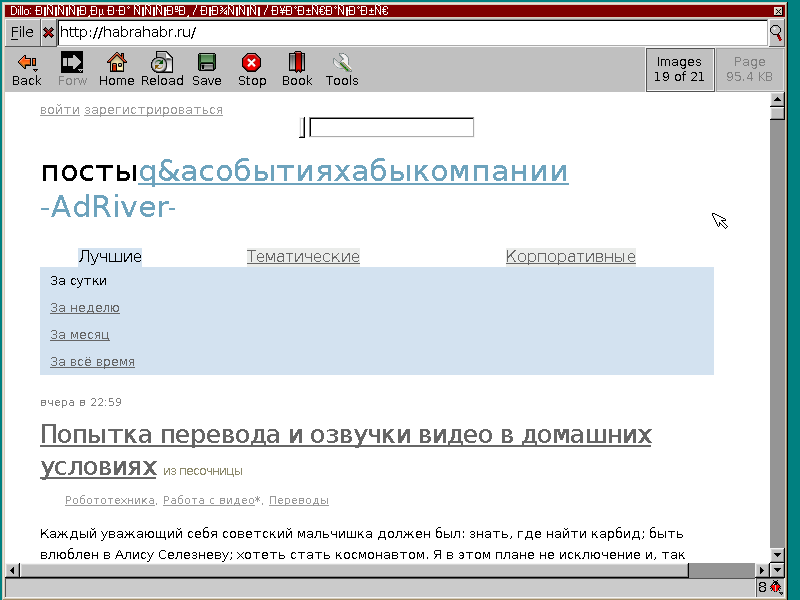Reload the current page
This screenshot has height=600, width=800.
pos(162,69)
